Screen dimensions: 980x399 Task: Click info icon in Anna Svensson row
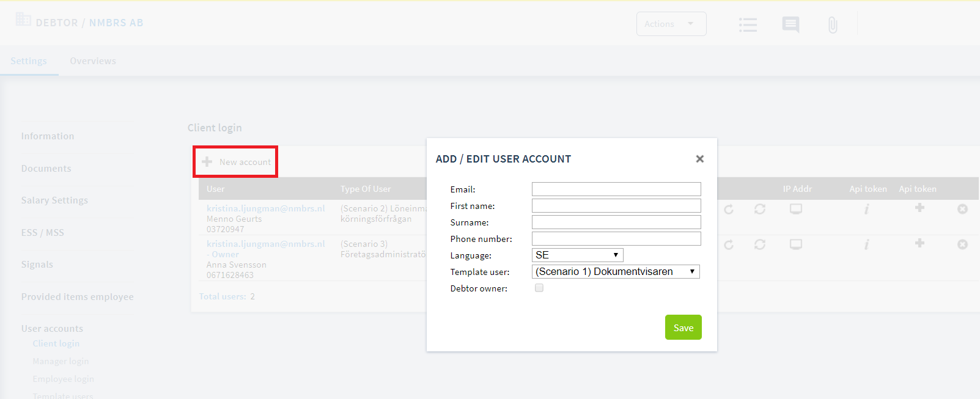click(x=866, y=245)
